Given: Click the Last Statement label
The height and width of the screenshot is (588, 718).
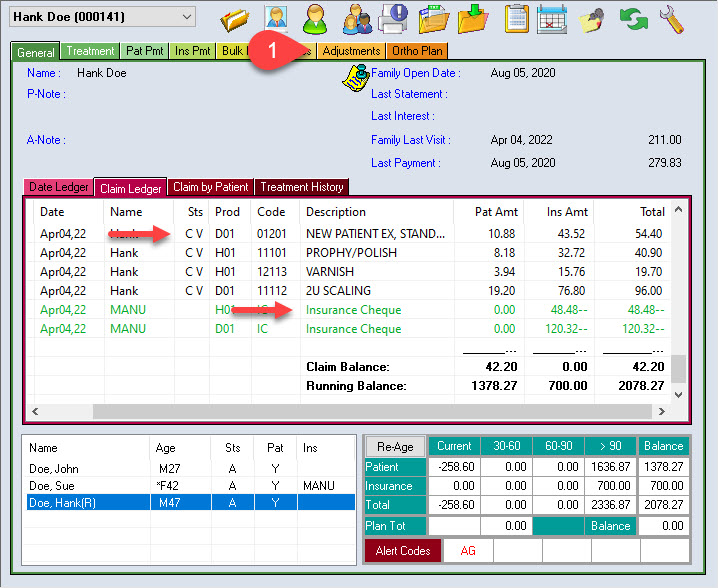Looking at the screenshot, I should pos(409,94).
